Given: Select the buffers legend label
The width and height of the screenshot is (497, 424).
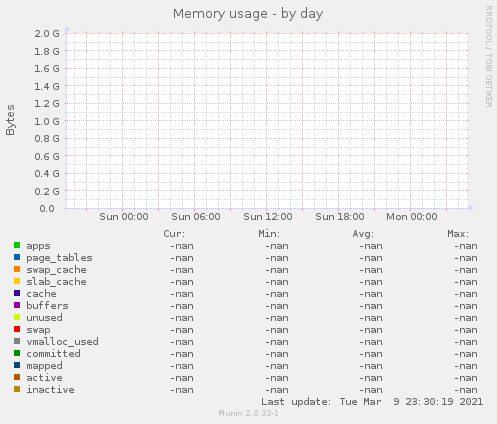Looking at the screenshot, I should click(x=47, y=306).
